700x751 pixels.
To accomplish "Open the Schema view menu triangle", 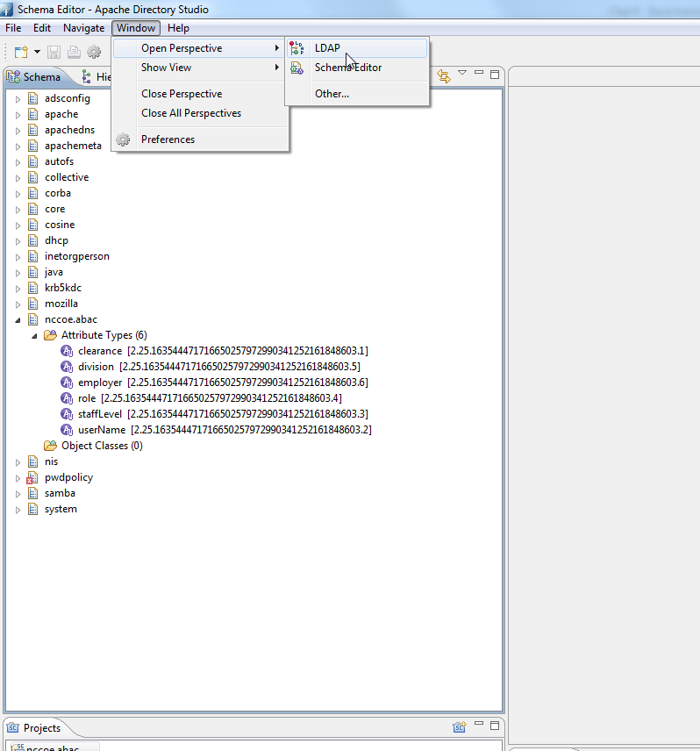I will point(462,72).
